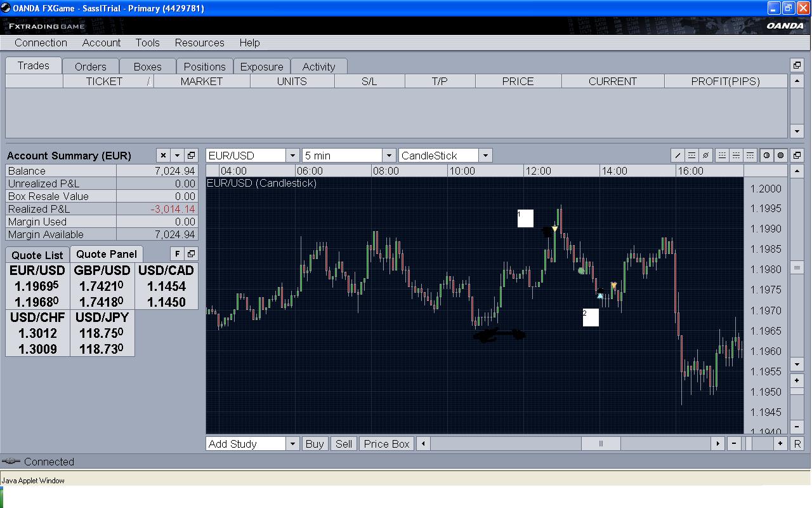
Task: Toggle the half-shaded octagon chart button
Action: point(767,156)
